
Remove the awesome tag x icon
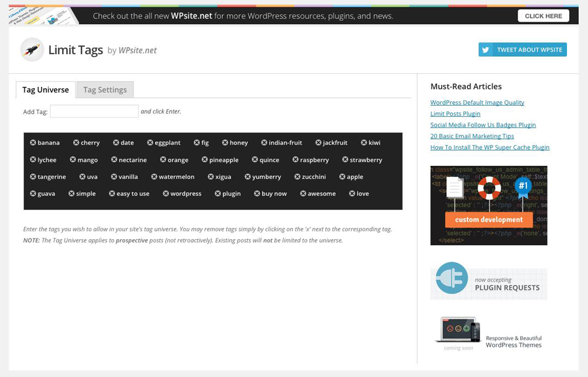point(303,193)
